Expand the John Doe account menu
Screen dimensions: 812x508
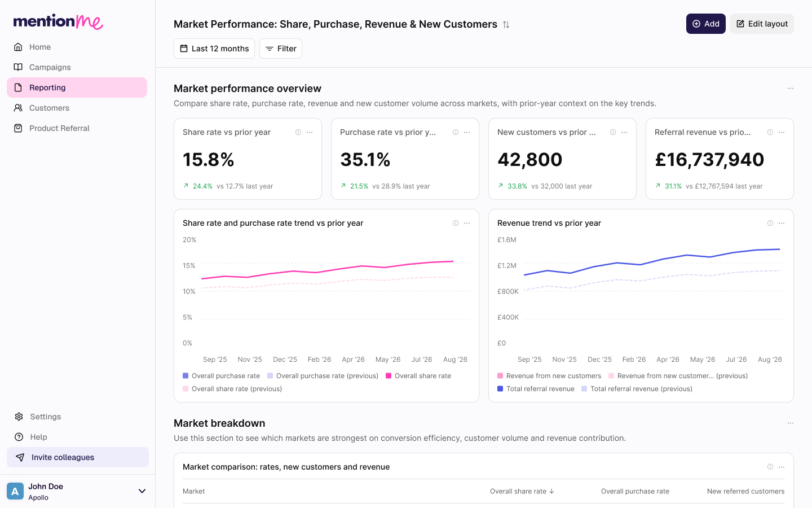point(142,491)
